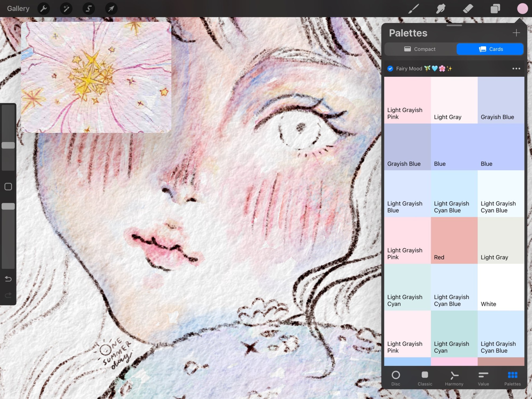Screen dimensions: 532x399
Task: Activate the Selection tool icon
Action: [89, 9]
